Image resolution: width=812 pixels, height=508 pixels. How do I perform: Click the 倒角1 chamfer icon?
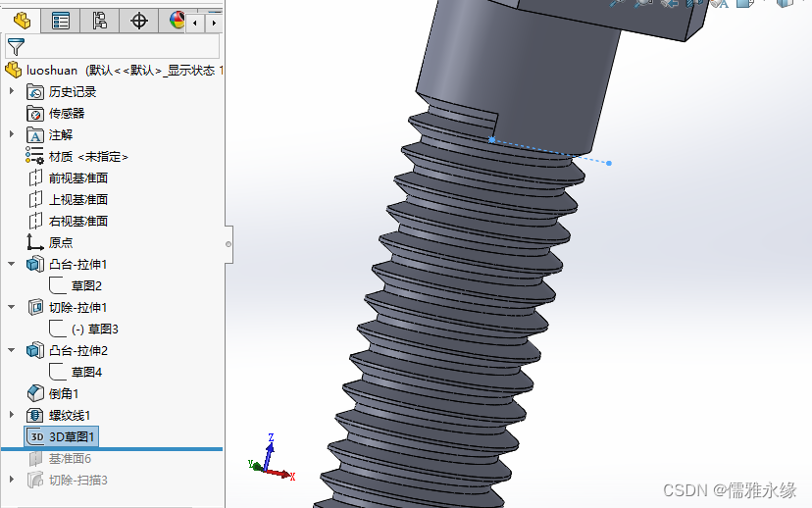(x=35, y=393)
